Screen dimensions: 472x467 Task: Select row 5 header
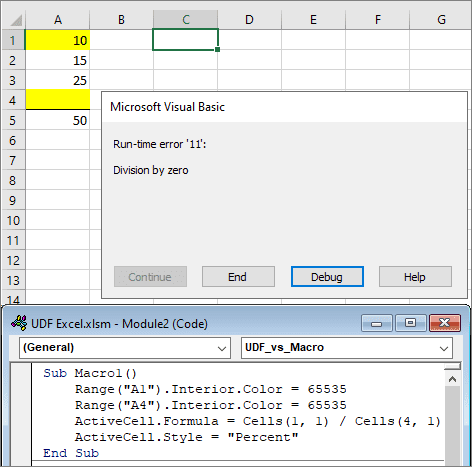(13, 120)
